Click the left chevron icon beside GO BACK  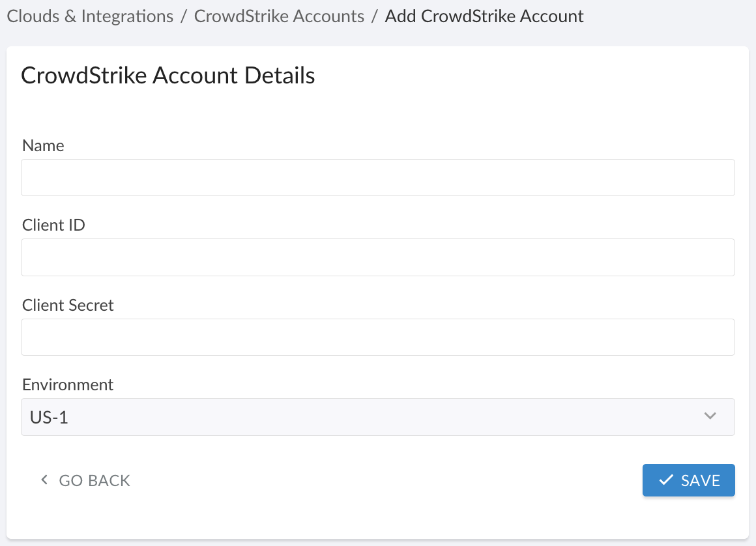click(x=44, y=480)
